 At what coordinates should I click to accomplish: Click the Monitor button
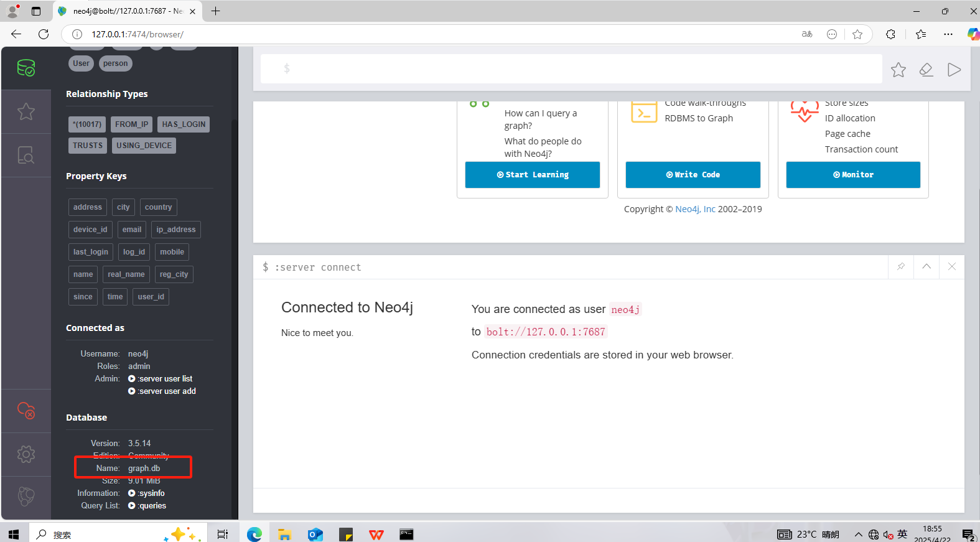pos(853,175)
